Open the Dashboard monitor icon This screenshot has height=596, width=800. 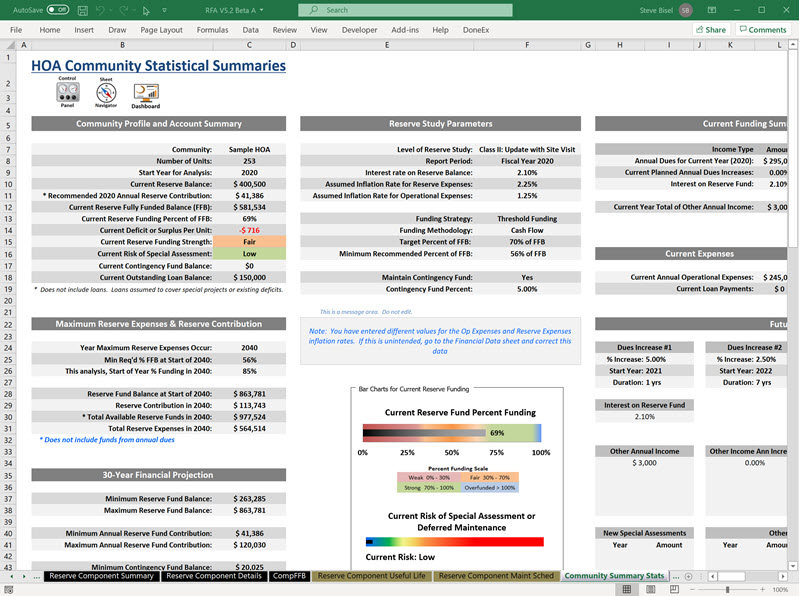[x=146, y=92]
